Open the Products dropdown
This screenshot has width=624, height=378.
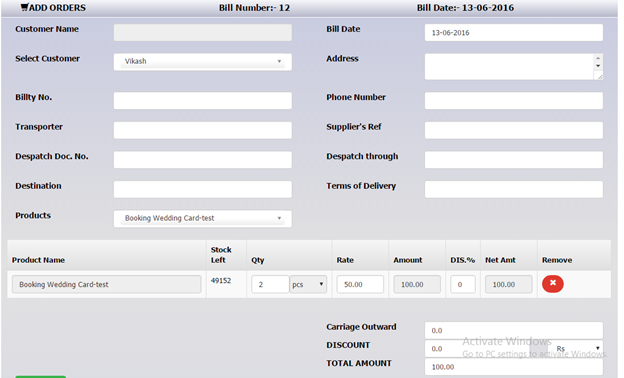pos(203,218)
